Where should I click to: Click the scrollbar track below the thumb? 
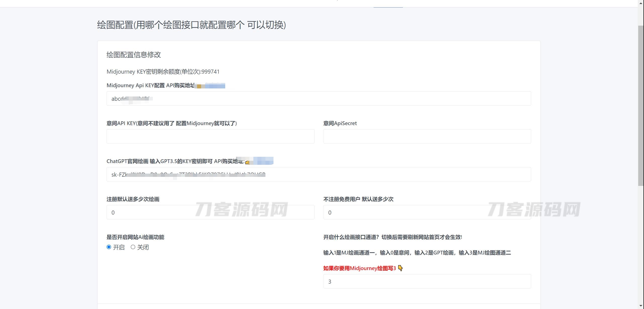pyautogui.click(x=641, y=244)
